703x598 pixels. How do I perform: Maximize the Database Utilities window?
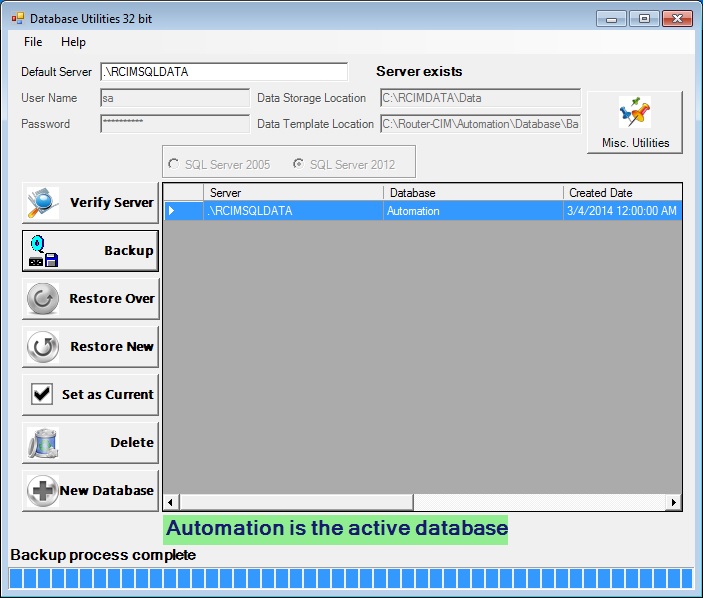[x=644, y=19]
